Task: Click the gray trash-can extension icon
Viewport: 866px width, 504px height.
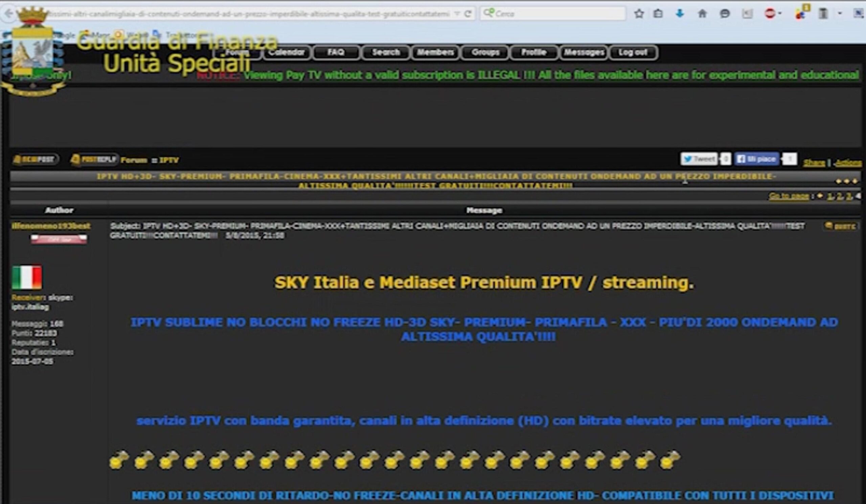Action: pyautogui.click(x=823, y=14)
